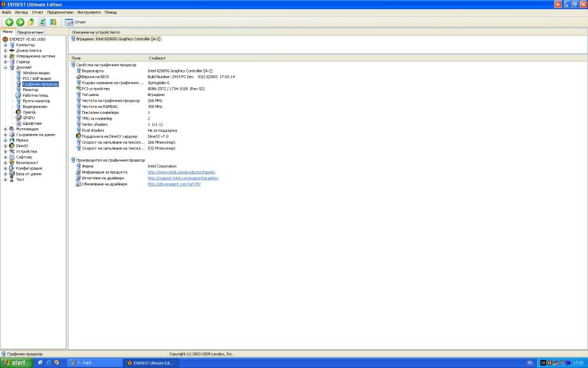This screenshot has height=368, width=588.
Task: Click the Дисплей monitor icon in the tree
Action: 11,68
